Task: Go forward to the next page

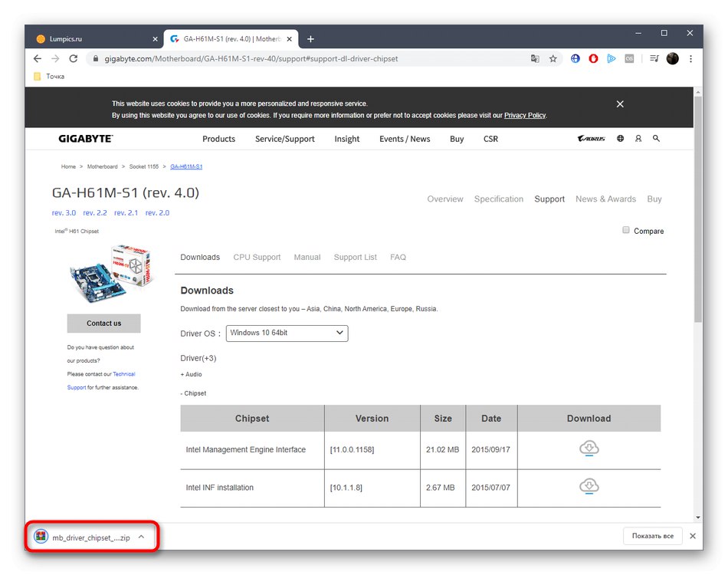Action: (x=55, y=58)
